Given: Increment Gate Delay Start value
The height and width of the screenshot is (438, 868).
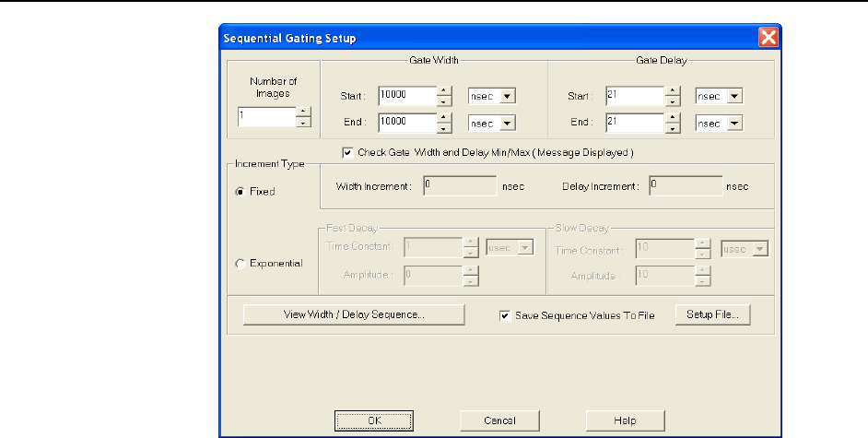Looking at the screenshot, I should pyautogui.click(x=674, y=91).
